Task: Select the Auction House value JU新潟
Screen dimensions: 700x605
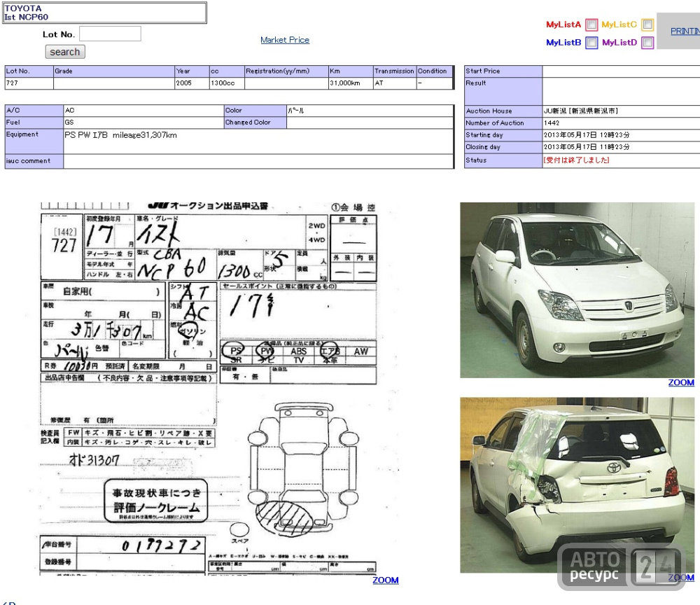Action: click(581, 111)
